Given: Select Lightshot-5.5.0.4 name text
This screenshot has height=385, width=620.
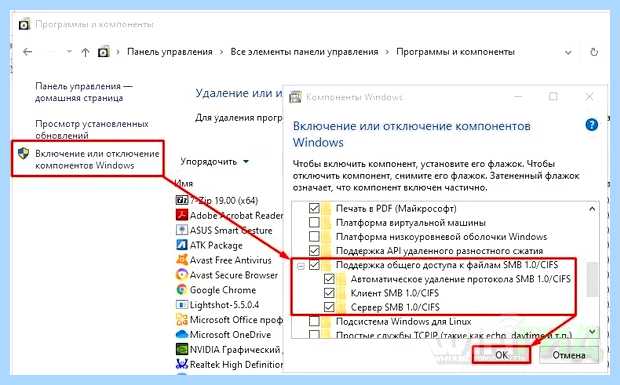Looking at the screenshot, I should (224, 305).
